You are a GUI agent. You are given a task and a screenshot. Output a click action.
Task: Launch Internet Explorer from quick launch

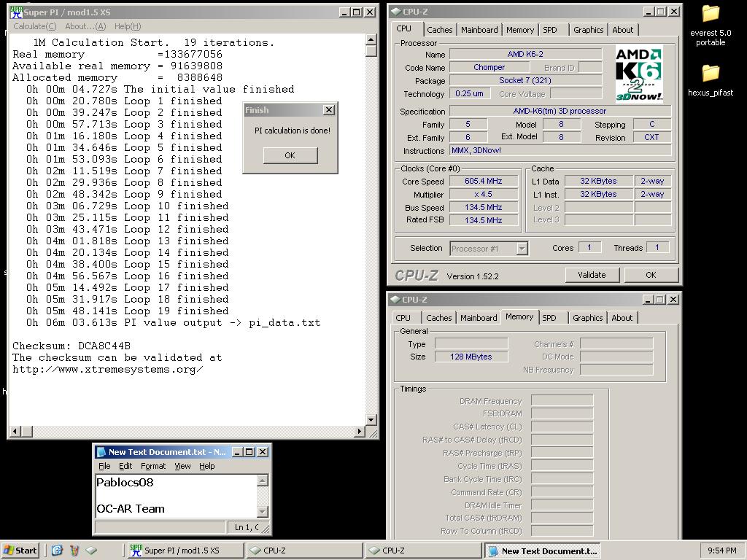57,551
